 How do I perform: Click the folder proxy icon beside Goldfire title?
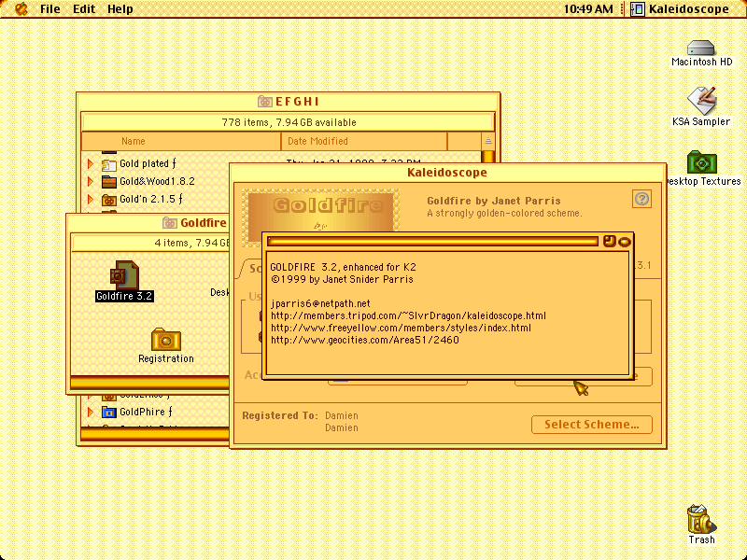pos(170,222)
